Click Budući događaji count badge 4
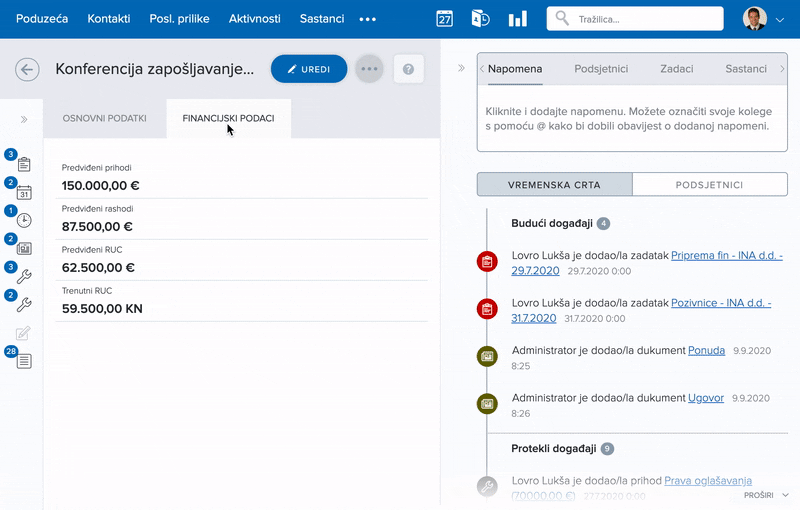 pos(603,223)
